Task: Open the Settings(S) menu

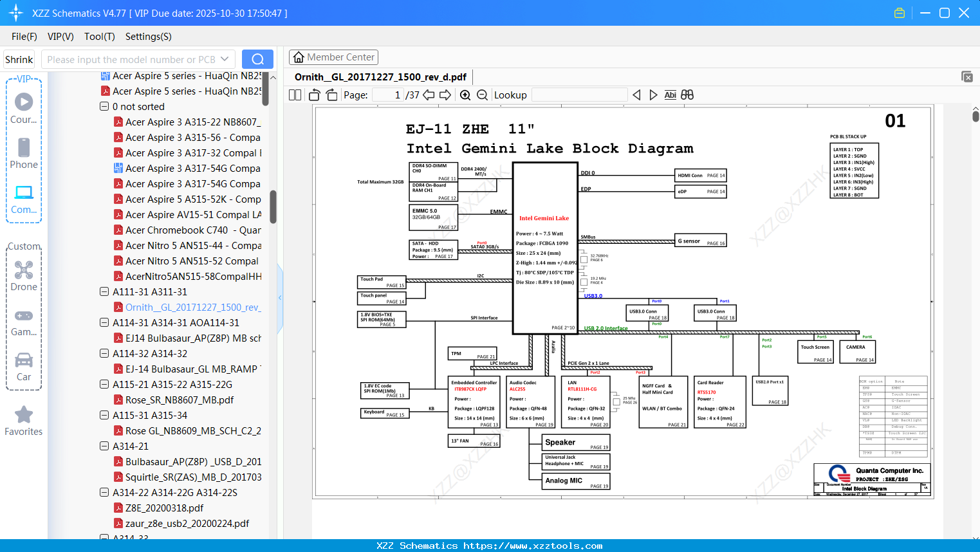Action: click(x=149, y=37)
